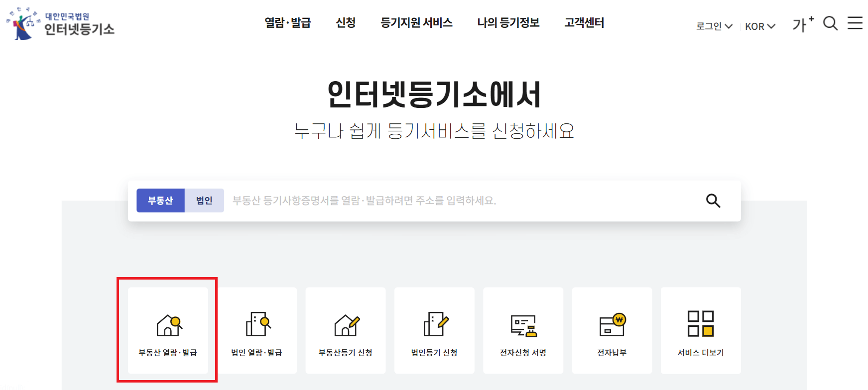This screenshot has height=390, width=868.
Task: Open the 나의 등기정보 menu
Action: (508, 23)
